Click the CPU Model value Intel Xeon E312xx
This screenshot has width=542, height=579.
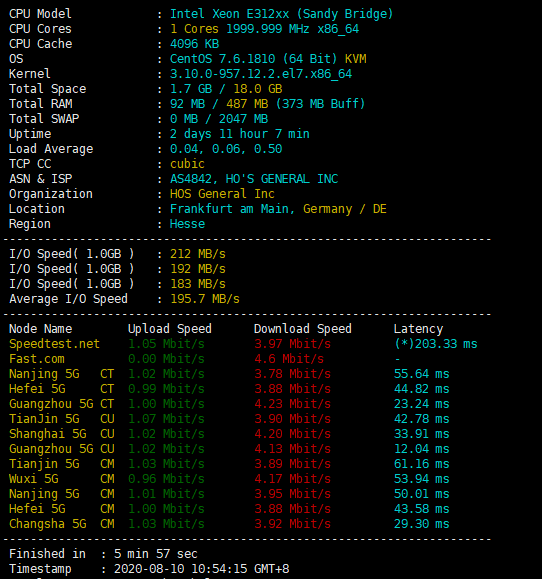230,14
